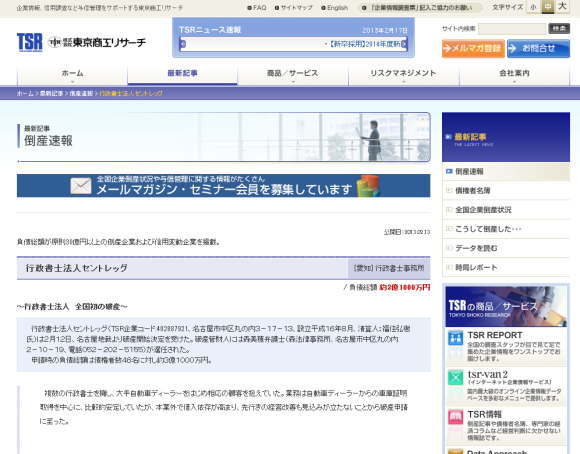Click the envelope icon in the banner
Viewport: 580px width, 454px height.
click(x=81, y=186)
